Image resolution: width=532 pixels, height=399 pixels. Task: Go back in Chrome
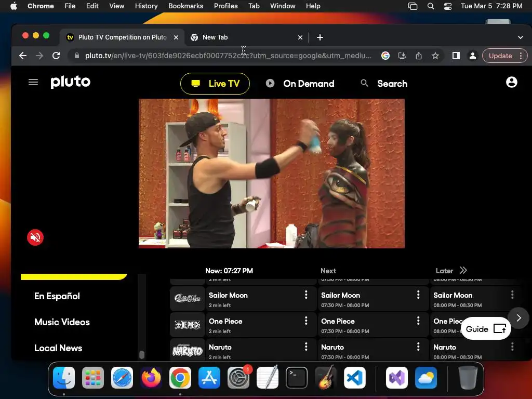pos(23,56)
